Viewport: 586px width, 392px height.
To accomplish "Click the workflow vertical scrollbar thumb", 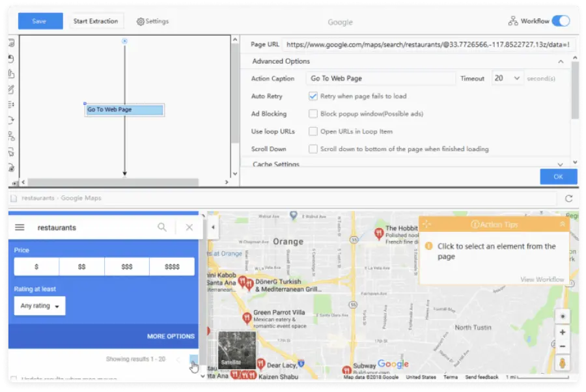I will pyautogui.click(x=234, y=93).
